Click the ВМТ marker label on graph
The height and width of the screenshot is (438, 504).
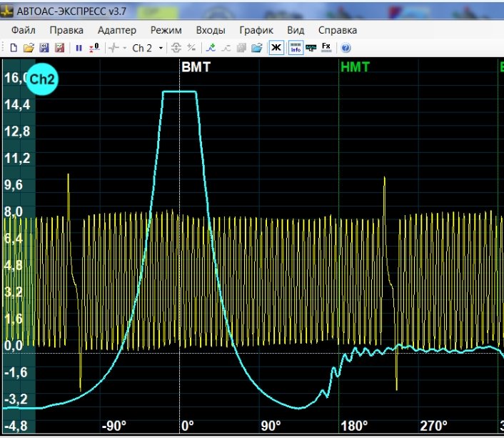coord(196,68)
